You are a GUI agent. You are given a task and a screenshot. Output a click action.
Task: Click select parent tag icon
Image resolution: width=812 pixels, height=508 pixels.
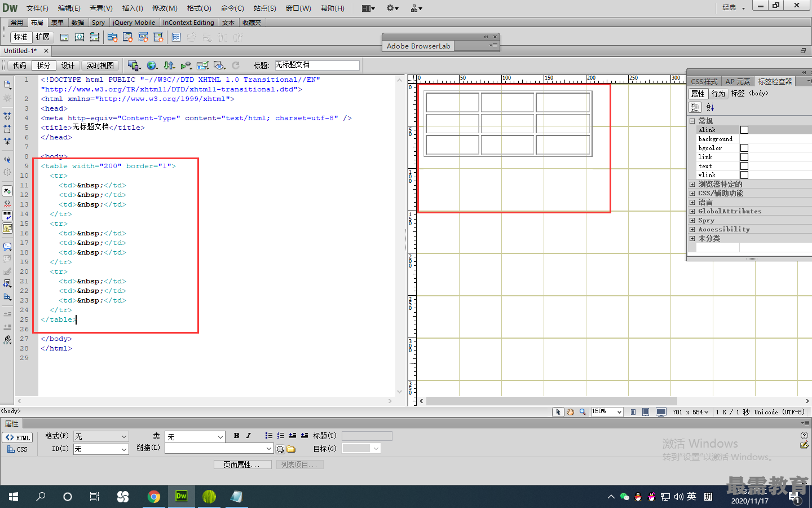pyautogui.click(x=7, y=160)
